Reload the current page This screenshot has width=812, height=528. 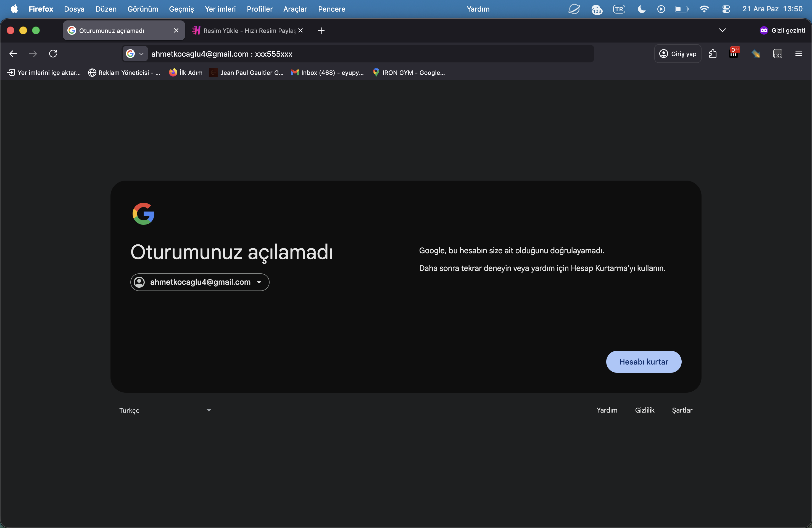[x=53, y=54]
